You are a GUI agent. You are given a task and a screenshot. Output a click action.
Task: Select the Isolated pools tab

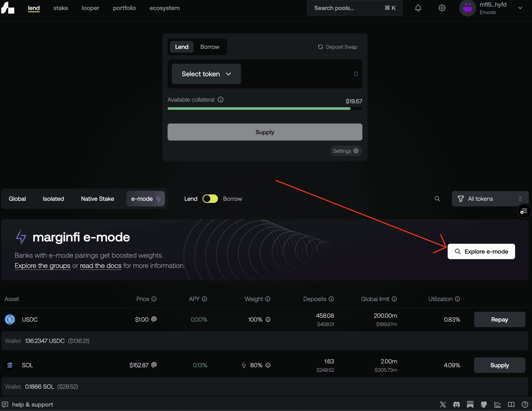click(x=53, y=199)
